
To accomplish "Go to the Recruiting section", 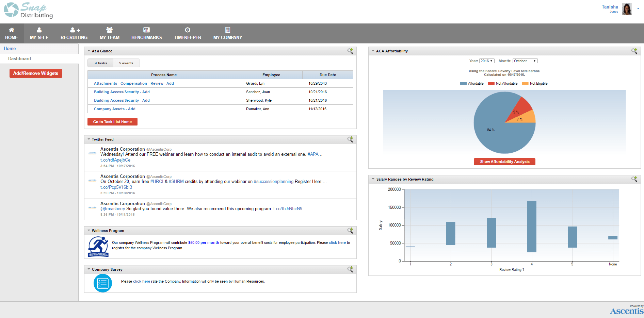I will pos(74,33).
